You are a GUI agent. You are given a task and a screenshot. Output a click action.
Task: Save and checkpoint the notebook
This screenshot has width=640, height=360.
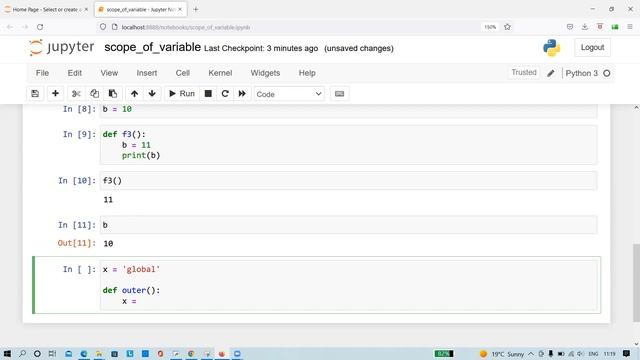[35, 94]
